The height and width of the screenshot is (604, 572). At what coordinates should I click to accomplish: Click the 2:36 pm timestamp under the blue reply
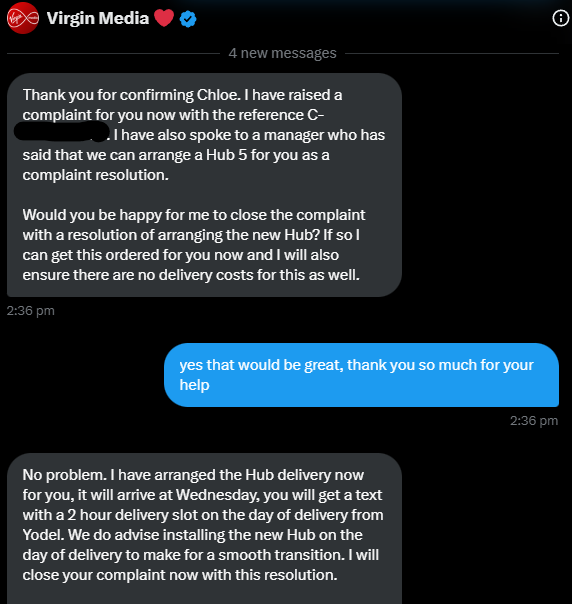(x=534, y=421)
